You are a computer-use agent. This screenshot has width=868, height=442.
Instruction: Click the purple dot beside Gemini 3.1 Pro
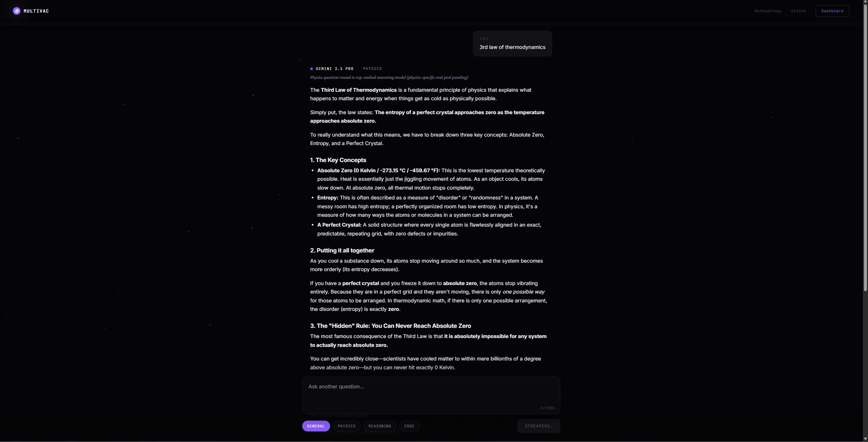coord(311,69)
